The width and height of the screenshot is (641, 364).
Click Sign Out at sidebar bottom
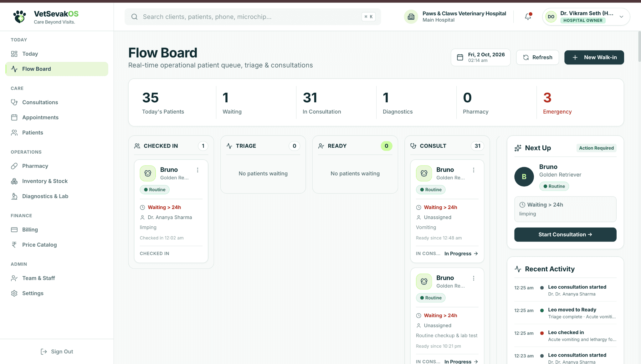pos(57,351)
